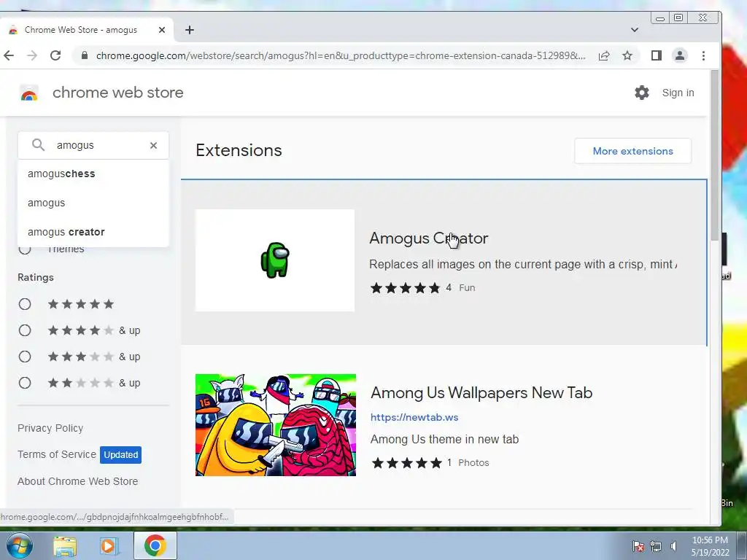Click the Among Us Wallpapers star rating
Image resolution: width=747 pixels, height=560 pixels.
pos(407,463)
